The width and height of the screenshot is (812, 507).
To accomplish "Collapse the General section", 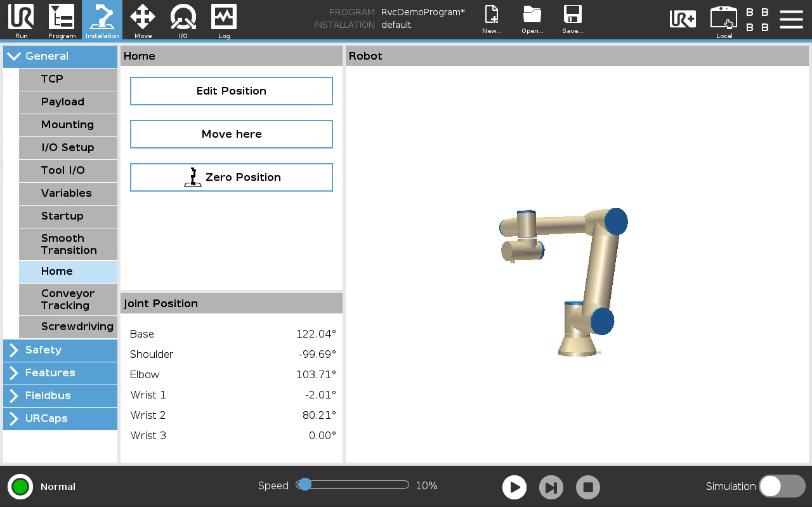I will (x=60, y=56).
